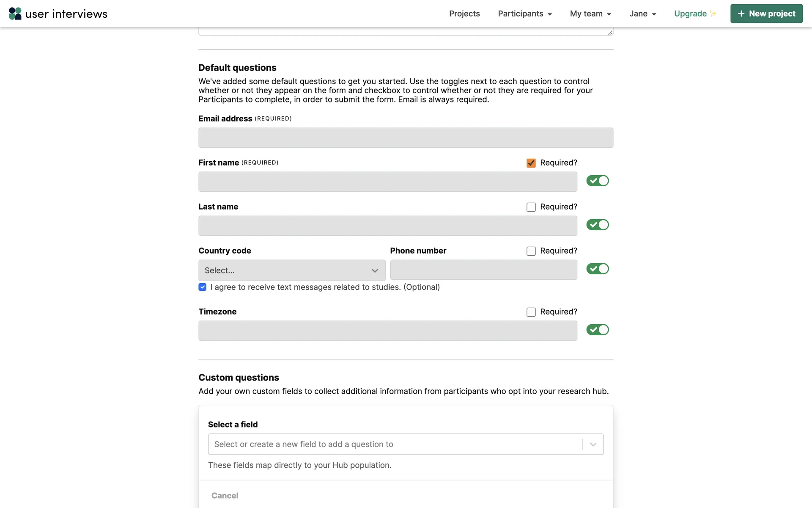
Task: Uncheck text messages agreement checkbox
Action: click(x=203, y=287)
